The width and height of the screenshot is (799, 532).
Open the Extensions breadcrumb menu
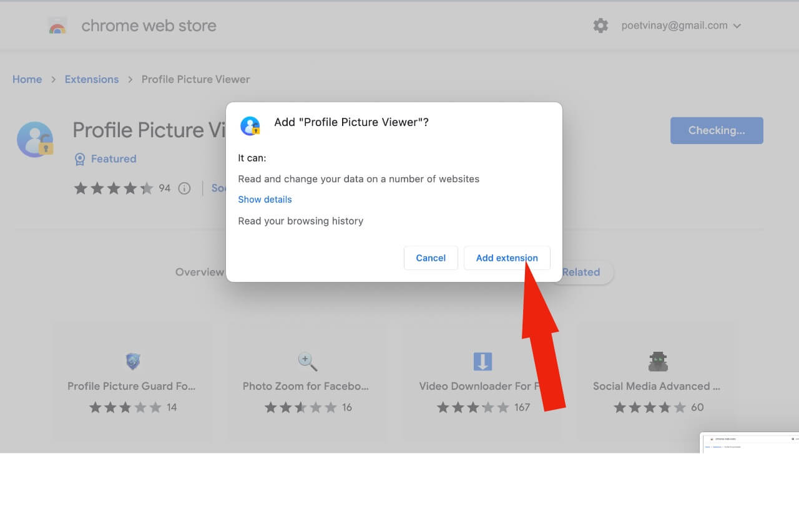click(x=91, y=79)
